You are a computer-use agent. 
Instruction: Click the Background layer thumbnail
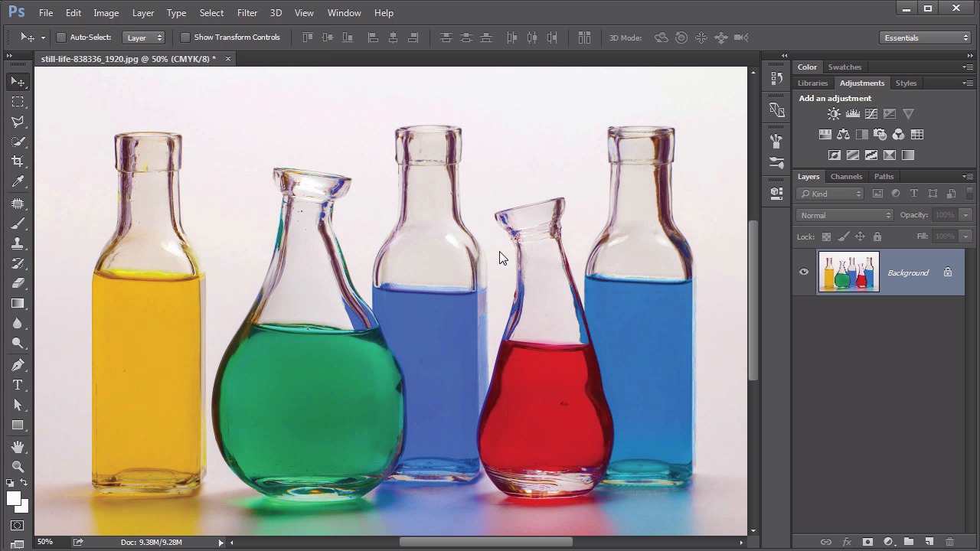click(x=848, y=272)
